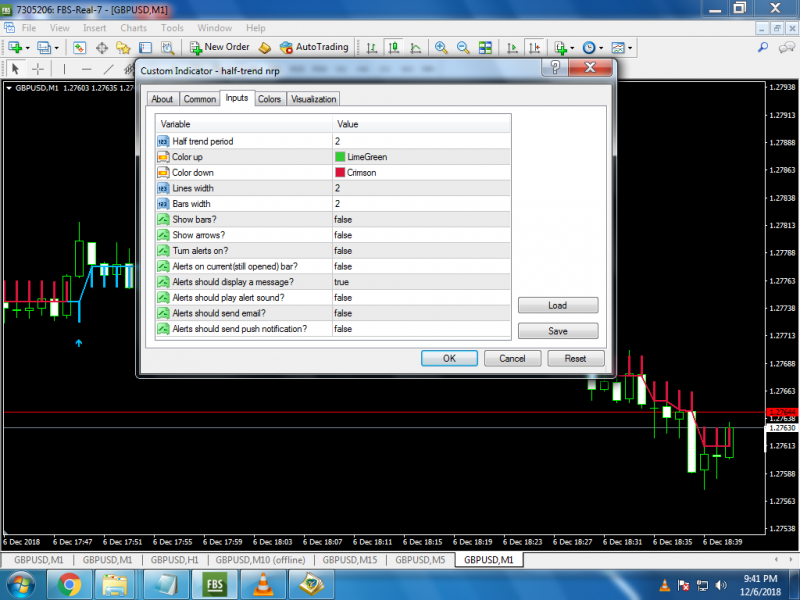Click the Cancel button

pyautogui.click(x=512, y=358)
